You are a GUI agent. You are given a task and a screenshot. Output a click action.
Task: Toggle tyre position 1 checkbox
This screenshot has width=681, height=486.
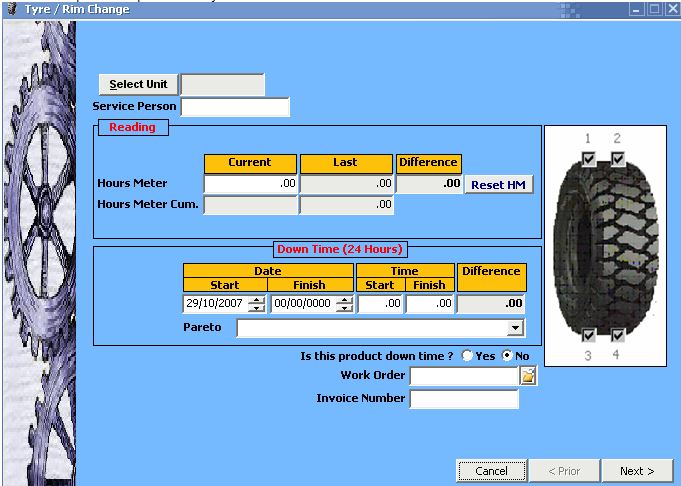589,159
